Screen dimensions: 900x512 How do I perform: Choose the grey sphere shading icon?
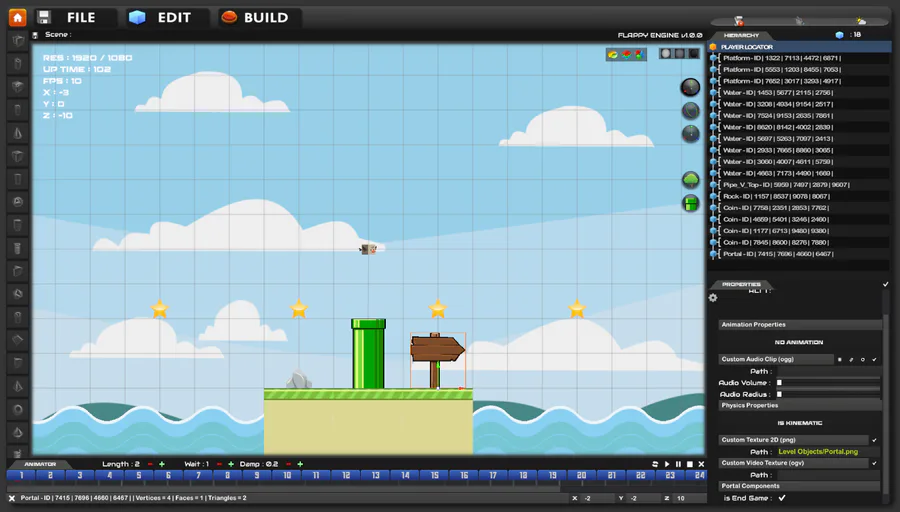coord(680,53)
